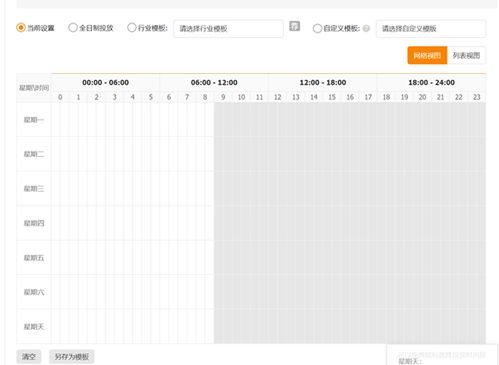Select the 星期三 row label
Image resolution: width=499 pixels, height=365 pixels.
click(x=34, y=189)
